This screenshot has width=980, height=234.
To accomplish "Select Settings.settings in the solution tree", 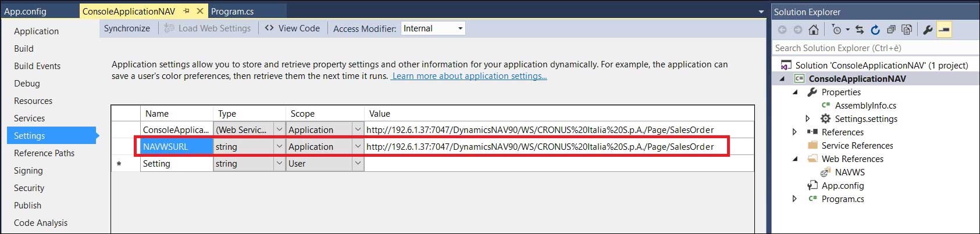I will (x=866, y=119).
